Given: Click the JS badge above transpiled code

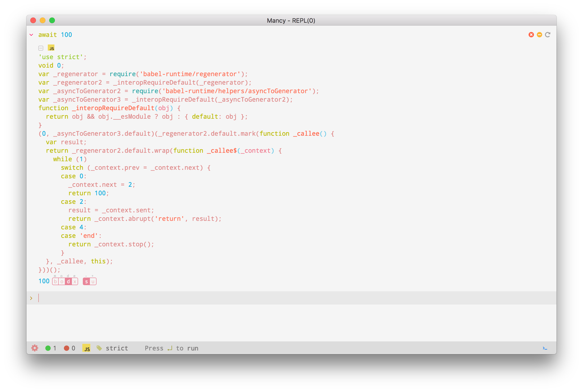Looking at the screenshot, I should (51, 48).
